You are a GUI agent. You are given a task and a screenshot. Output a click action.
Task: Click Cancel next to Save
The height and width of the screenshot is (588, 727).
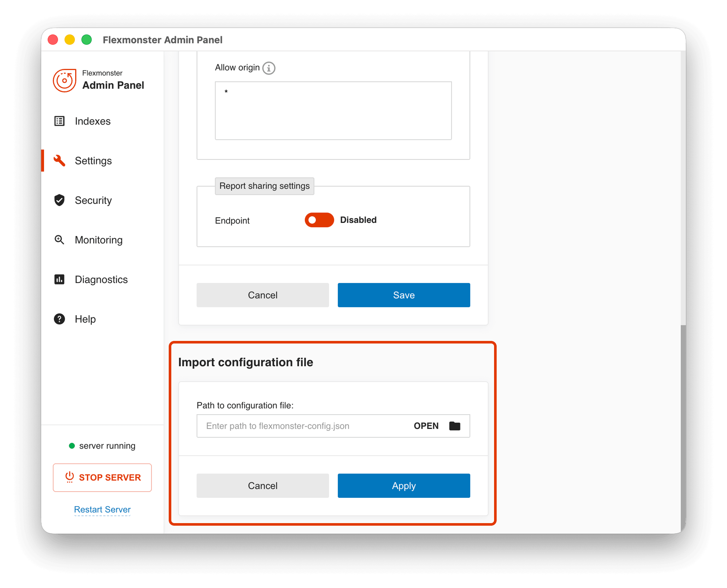coord(263,295)
